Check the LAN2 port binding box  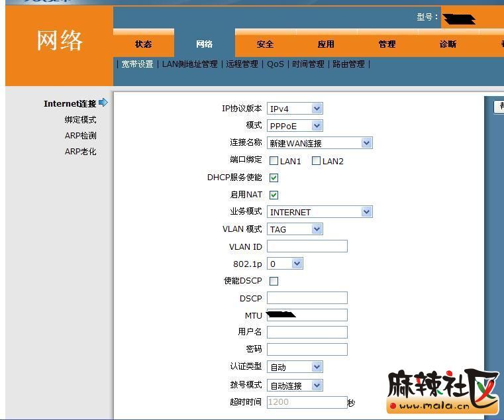[x=316, y=161]
